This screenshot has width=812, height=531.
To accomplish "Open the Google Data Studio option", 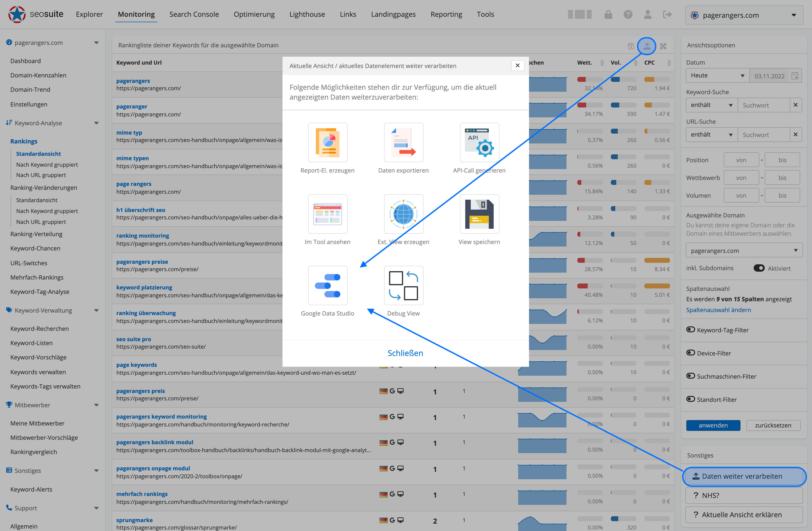I will pyautogui.click(x=328, y=285).
